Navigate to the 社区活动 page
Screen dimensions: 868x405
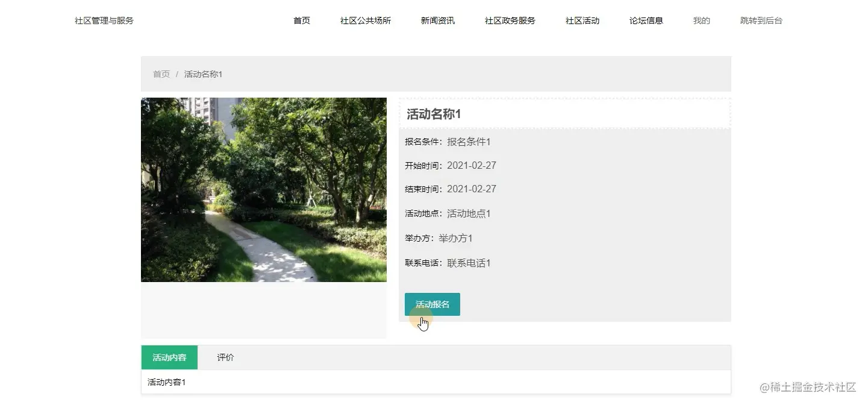582,20
